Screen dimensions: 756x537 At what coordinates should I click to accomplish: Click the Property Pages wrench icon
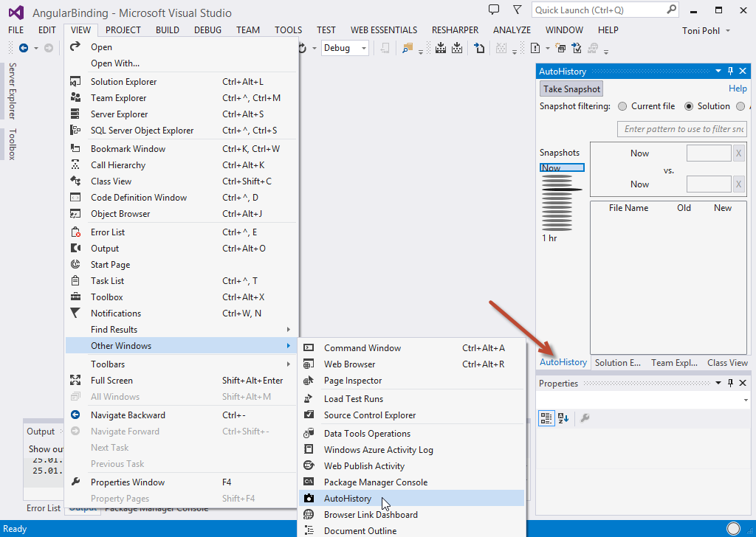click(585, 418)
